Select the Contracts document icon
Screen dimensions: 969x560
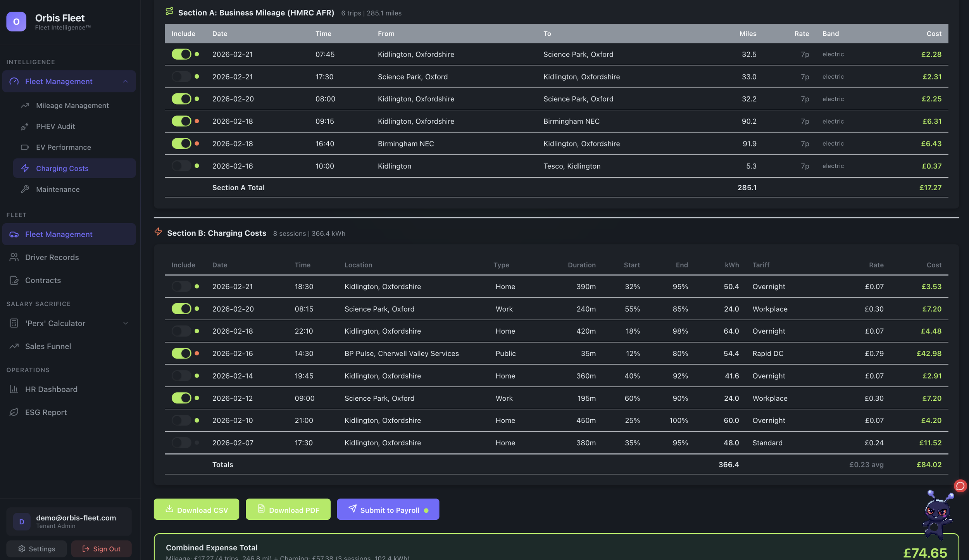click(14, 280)
